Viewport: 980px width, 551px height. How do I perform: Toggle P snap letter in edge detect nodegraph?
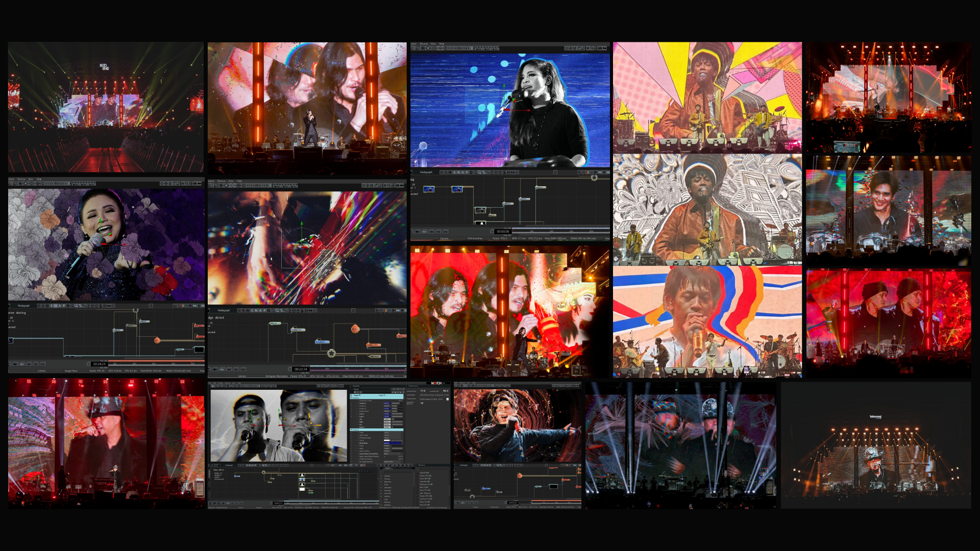pyautogui.click(x=264, y=310)
